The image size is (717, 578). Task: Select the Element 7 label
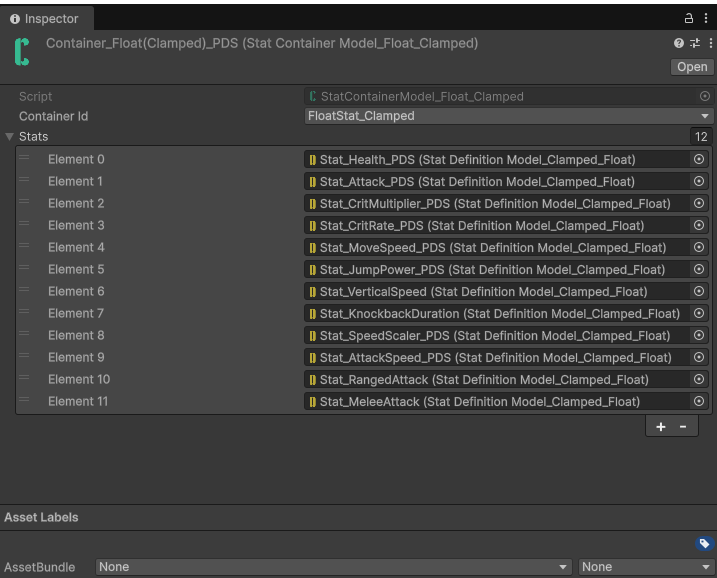(x=76, y=314)
